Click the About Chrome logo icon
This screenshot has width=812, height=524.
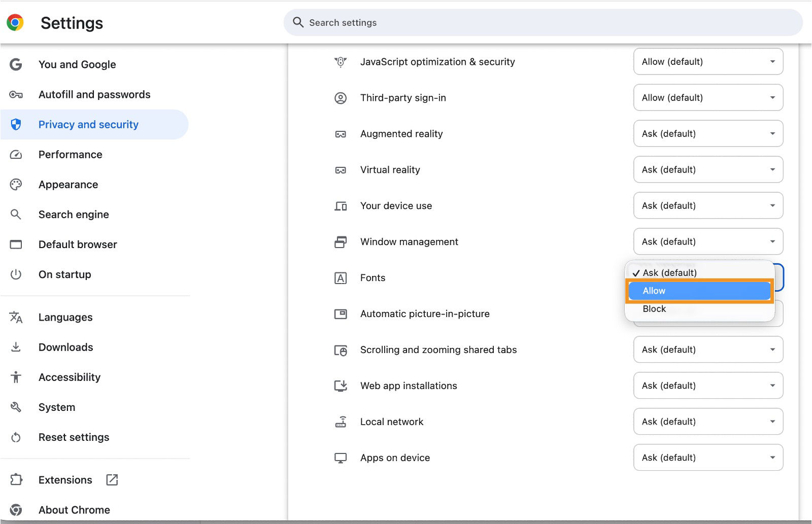[16, 509]
